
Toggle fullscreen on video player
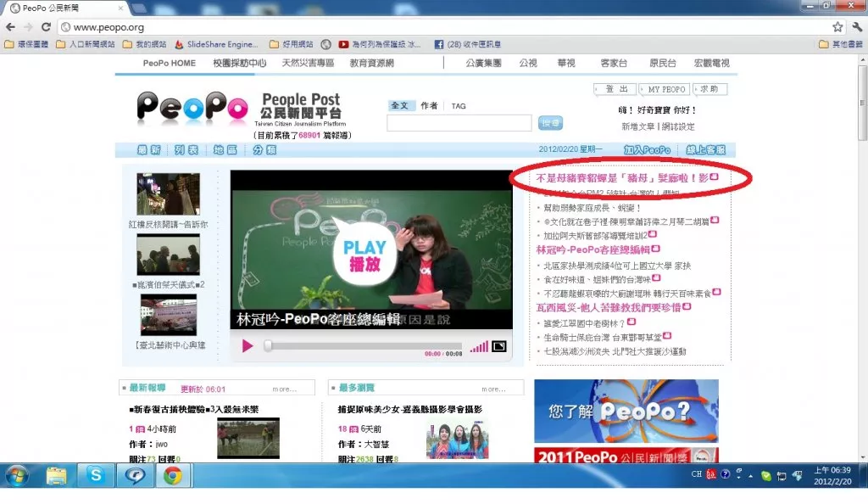coord(498,347)
